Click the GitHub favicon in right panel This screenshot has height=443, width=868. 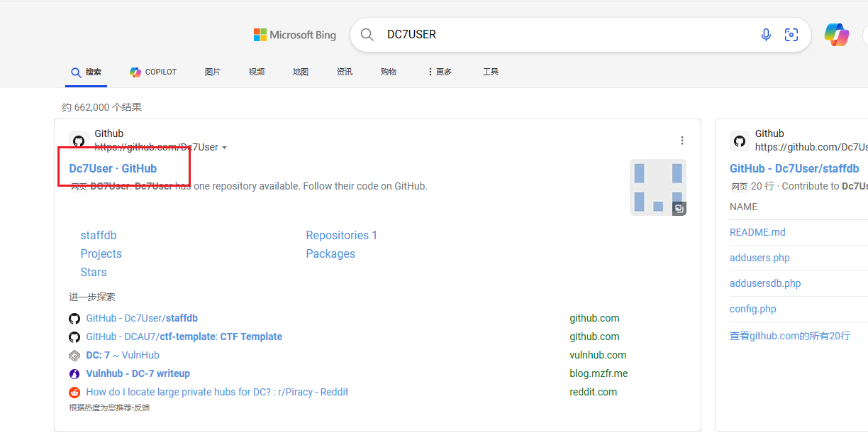coord(740,141)
